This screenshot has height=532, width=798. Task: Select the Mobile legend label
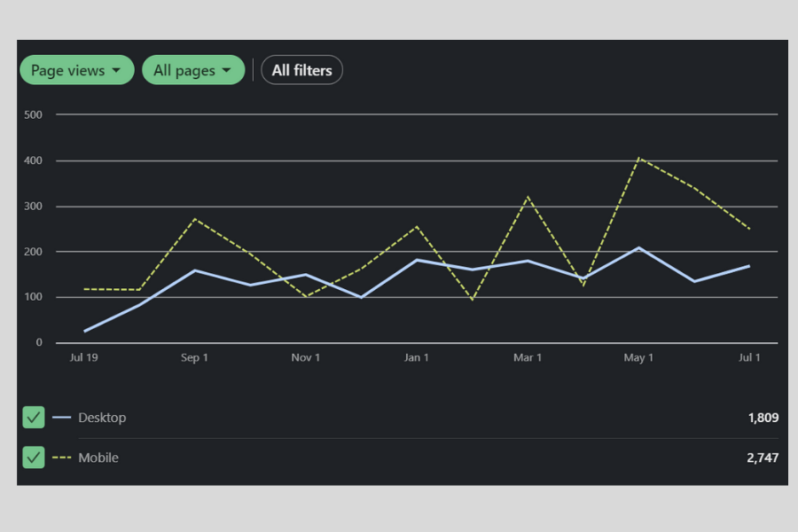tap(98, 458)
